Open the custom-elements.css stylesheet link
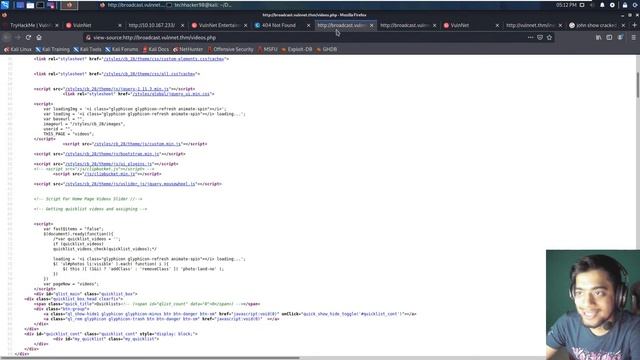Image resolution: width=640 pixels, height=360 pixels. tap(164, 59)
